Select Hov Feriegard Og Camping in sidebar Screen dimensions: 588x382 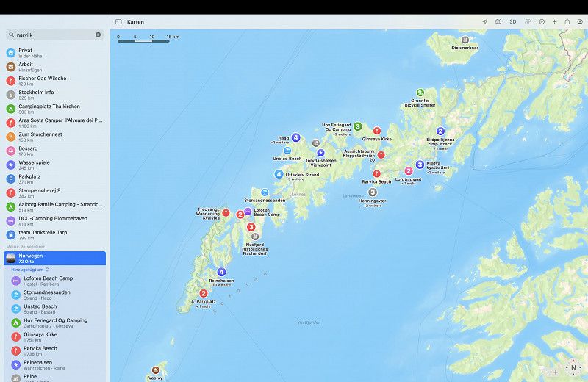click(x=55, y=323)
